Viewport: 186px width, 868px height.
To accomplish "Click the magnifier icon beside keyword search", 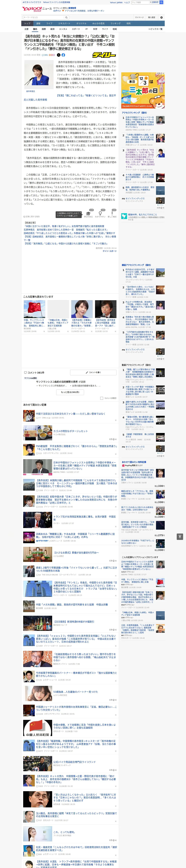I will 66,18.
